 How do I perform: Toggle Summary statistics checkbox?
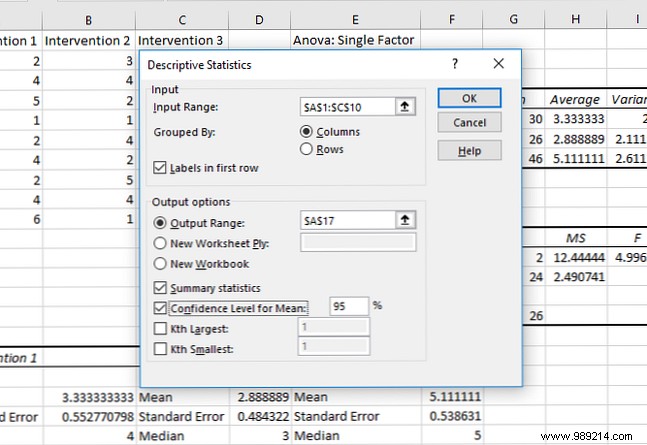click(x=160, y=288)
